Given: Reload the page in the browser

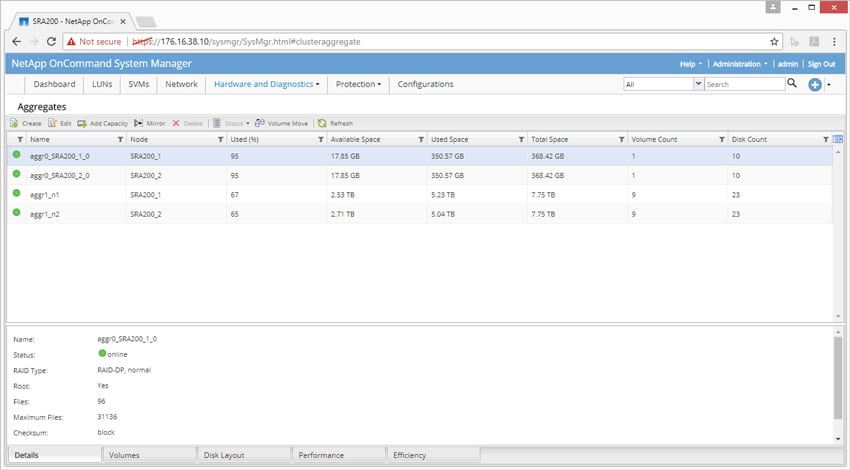Looking at the screenshot, I should (51, 41).
